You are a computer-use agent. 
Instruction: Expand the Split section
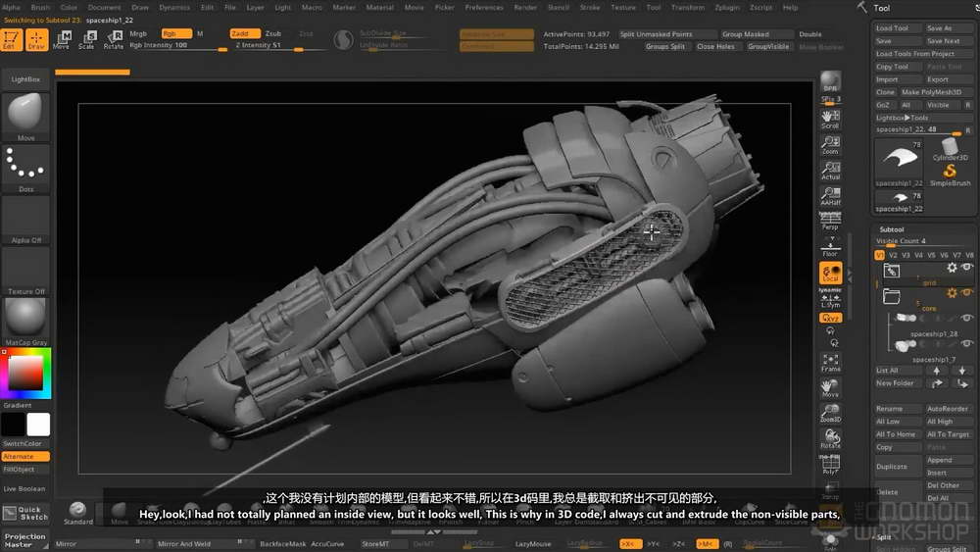(x=884, y=537)
